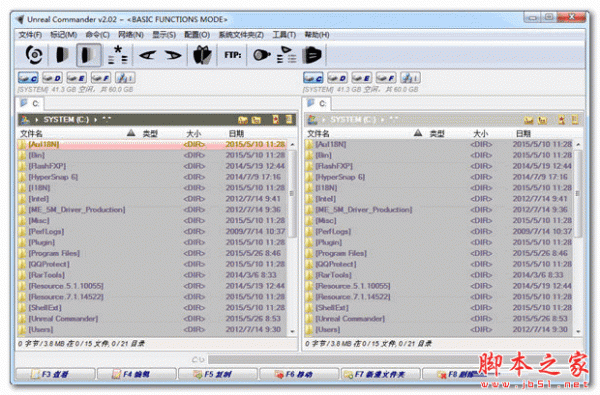This screenshot has height=395, width=600.
Task: Sort left panel by 日期 column
Action: coord(236,134)
